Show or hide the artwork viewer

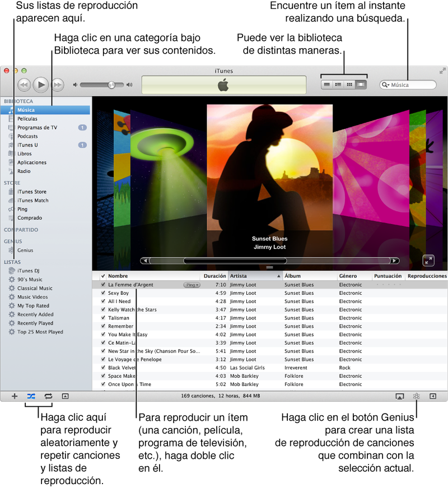(65, 396)
